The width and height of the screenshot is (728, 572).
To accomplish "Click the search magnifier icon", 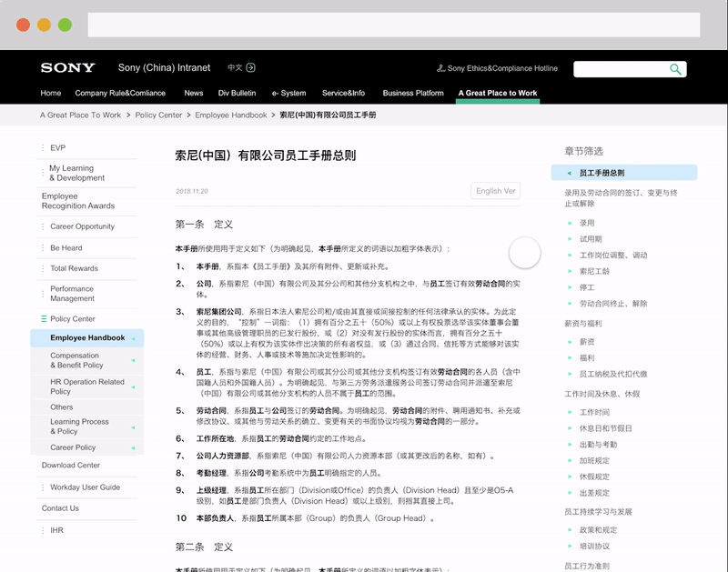I will tap(675, 69).
